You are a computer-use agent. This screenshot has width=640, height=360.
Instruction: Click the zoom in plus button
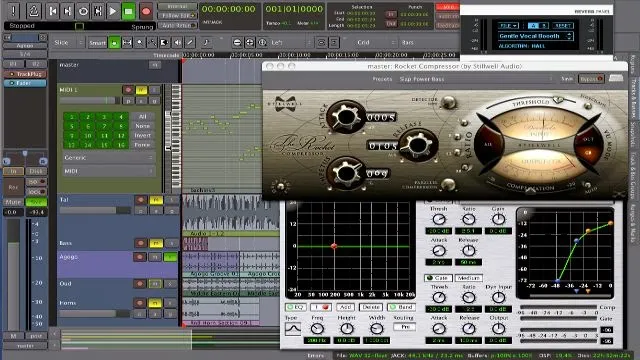pyautogui.click(x=250, y=42)
